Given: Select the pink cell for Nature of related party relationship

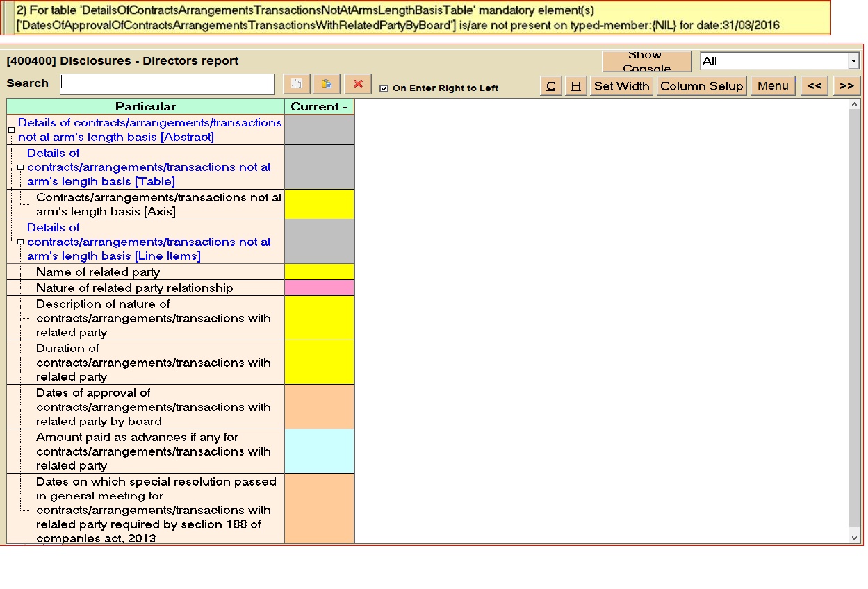Looking at the screenshot, I should point(319,288).
